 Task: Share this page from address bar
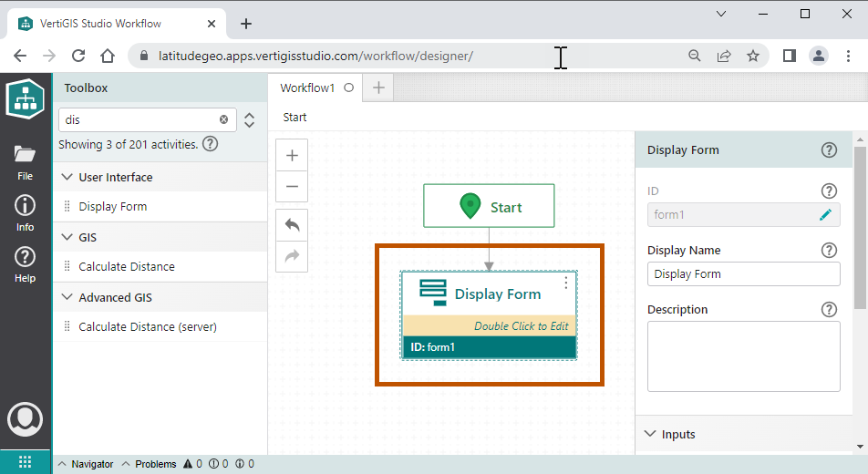(724, 56)
